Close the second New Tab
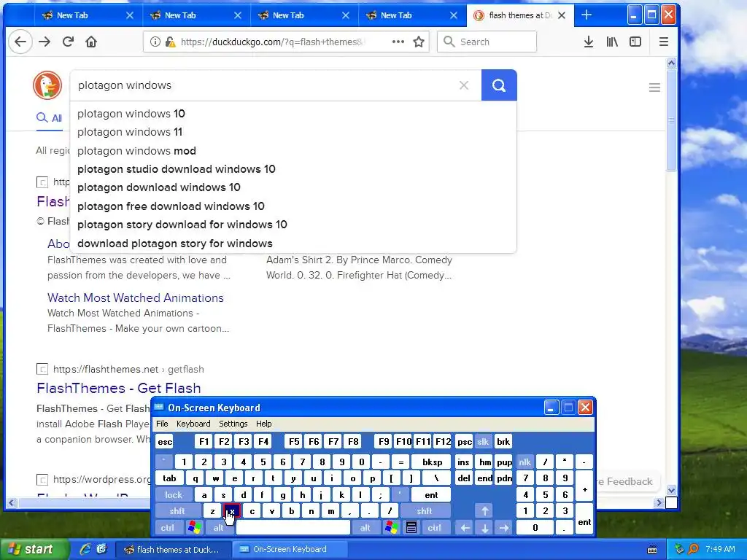Viewport: 747px width, 560px height. pyautogui.click(x=238, y=15)
